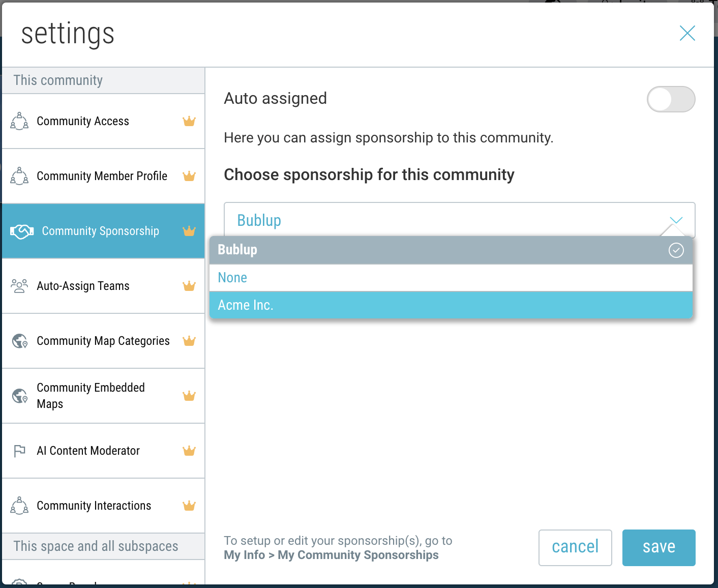Image resolution: width=718 pixels, height=588 pixels.
Task: Open the Community Member Profile settings
Action: [x=102, y=176]
